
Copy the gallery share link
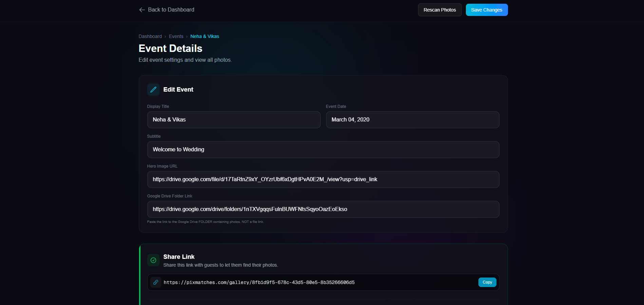point(487,282)
